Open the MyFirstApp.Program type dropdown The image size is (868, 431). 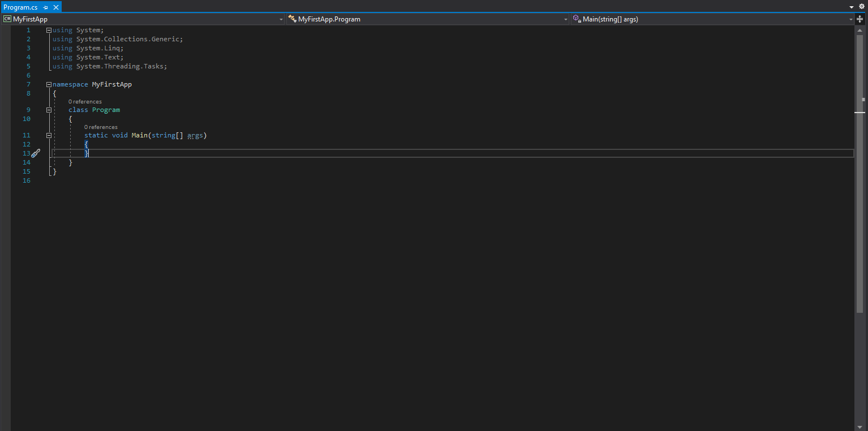[x=428, y=19]
